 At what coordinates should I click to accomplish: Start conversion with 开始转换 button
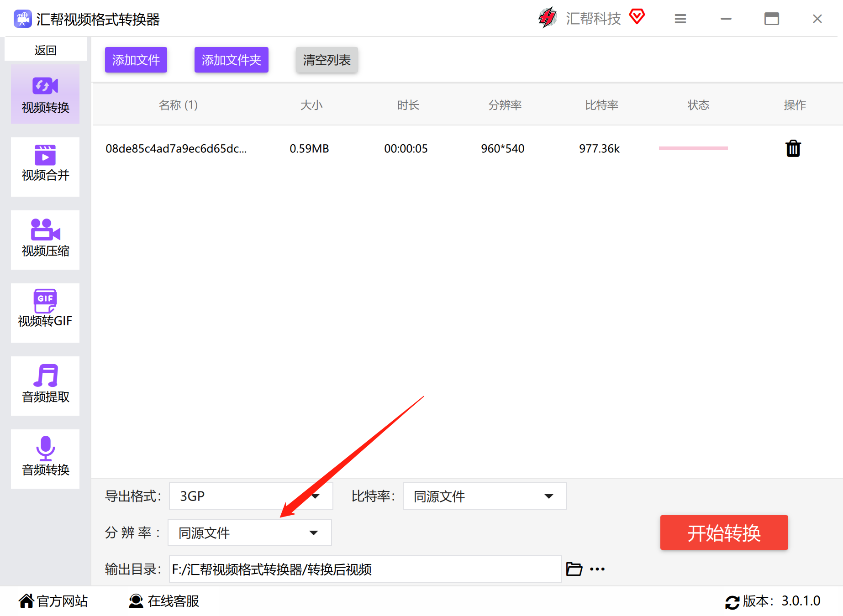point(724,532)
